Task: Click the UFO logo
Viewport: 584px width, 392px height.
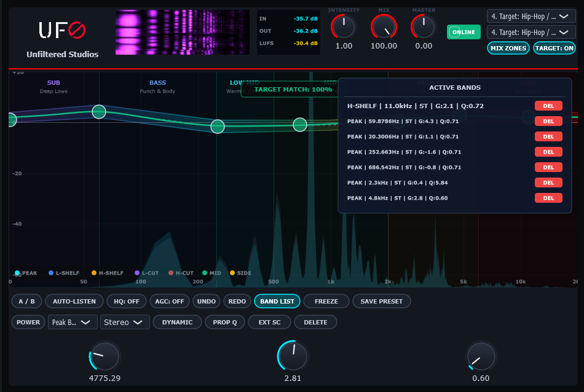Action: [x=62, y=30]
